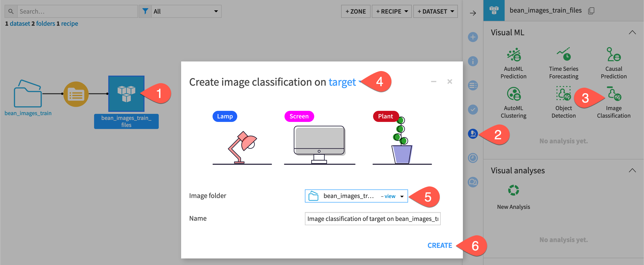The height and width of the screenshot is (265, 644).
Task: Open the flow filter All dropdown
Action: click(x=186, y=11)
